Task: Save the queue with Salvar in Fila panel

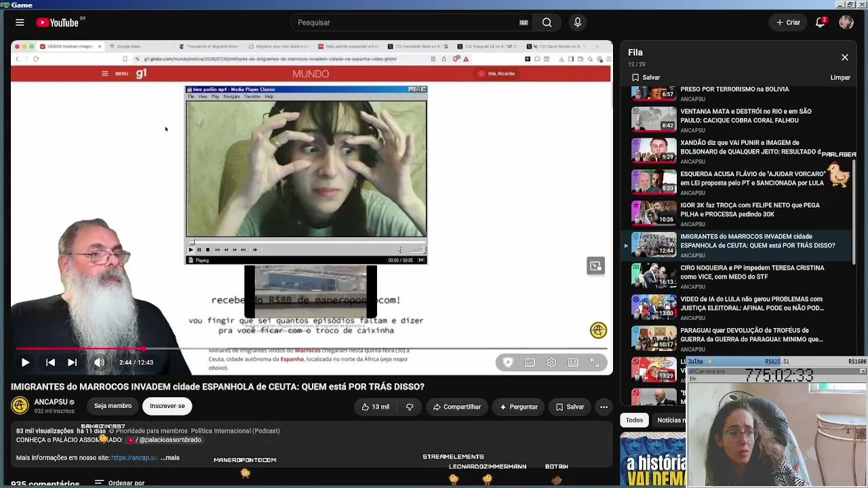Action: point(646,77)
